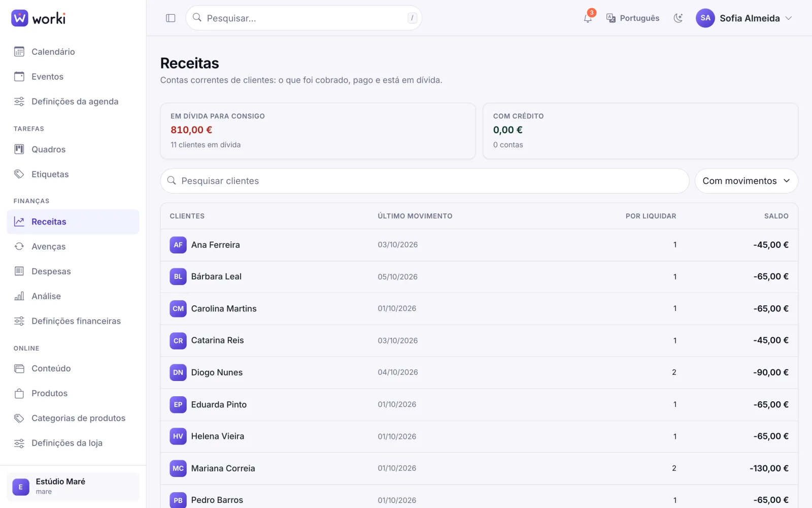This screenshot has width=812, height=508.
Task: Click the Categorias de produtos tag icon
Action: (x=19, y=419)
